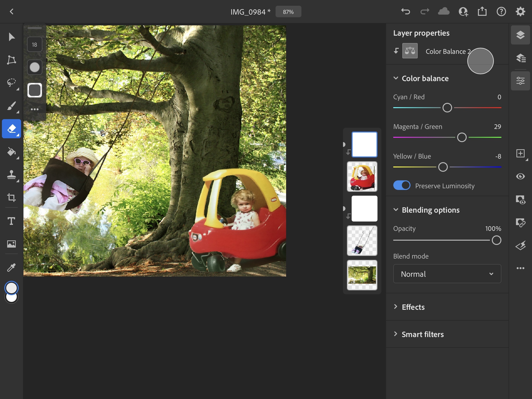This screenshot has height=399, width=532.
Task: Select the swing layer thumbnail
Action: pyautogui.click(x=362, y=240)
